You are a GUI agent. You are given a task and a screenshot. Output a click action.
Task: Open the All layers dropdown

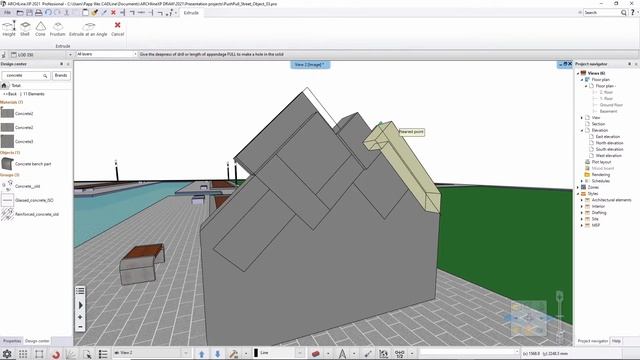pyautogui.click(x=107, y=54)
